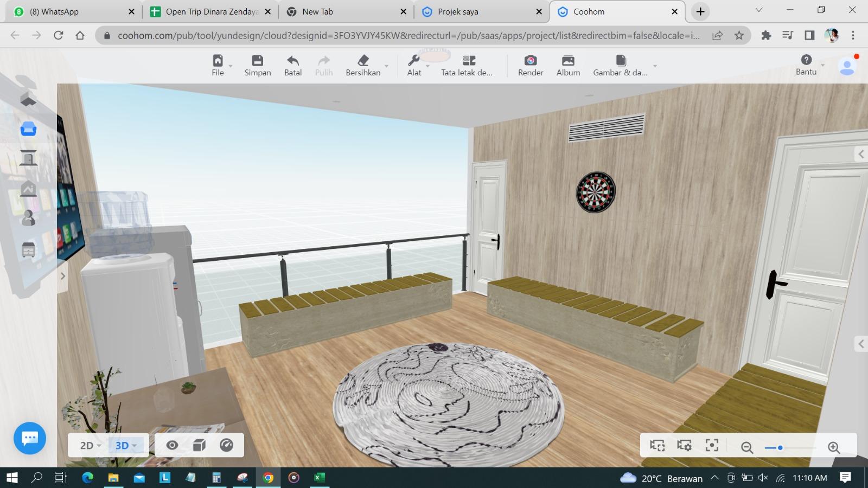The height and width of the screenshot is (488, 868).
Task: Switch to Open Trip Dinara Zendaya tab
Action: click(210, 11)
